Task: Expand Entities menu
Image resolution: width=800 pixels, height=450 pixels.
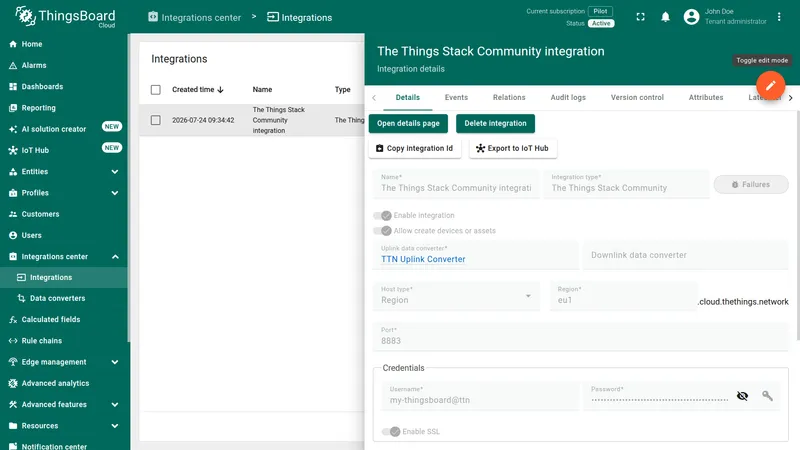Action: pos(115,171)
